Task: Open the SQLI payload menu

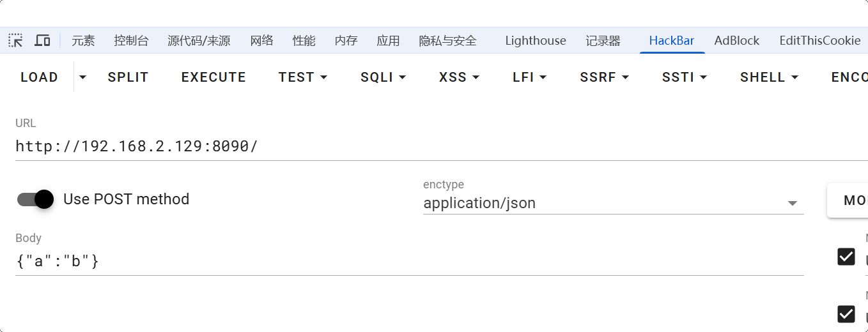Action: point(383,77)
